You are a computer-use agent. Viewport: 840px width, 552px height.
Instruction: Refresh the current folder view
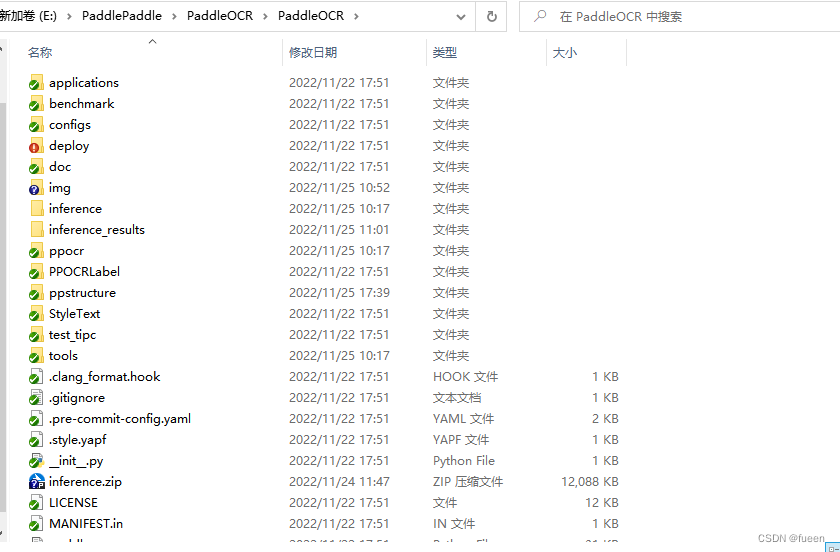491,17
